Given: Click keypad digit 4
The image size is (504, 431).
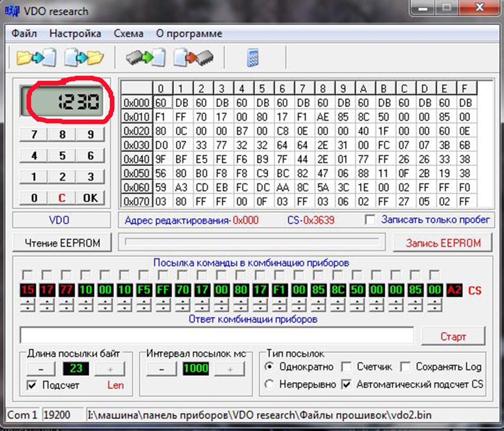Looking at the screenshot, I should (34, 155).
